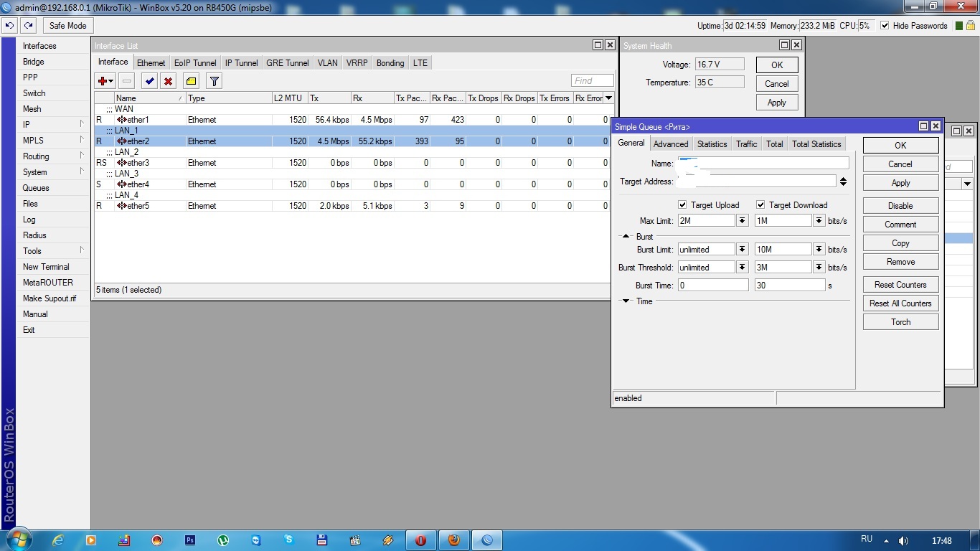The height and width of the screenshot is (551, 980).
Task: Switch to Firefox in the taskbar
Action: click(454, 540)
